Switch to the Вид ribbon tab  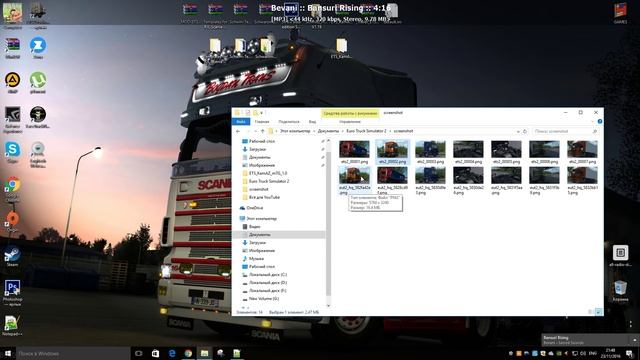[312, 122]
